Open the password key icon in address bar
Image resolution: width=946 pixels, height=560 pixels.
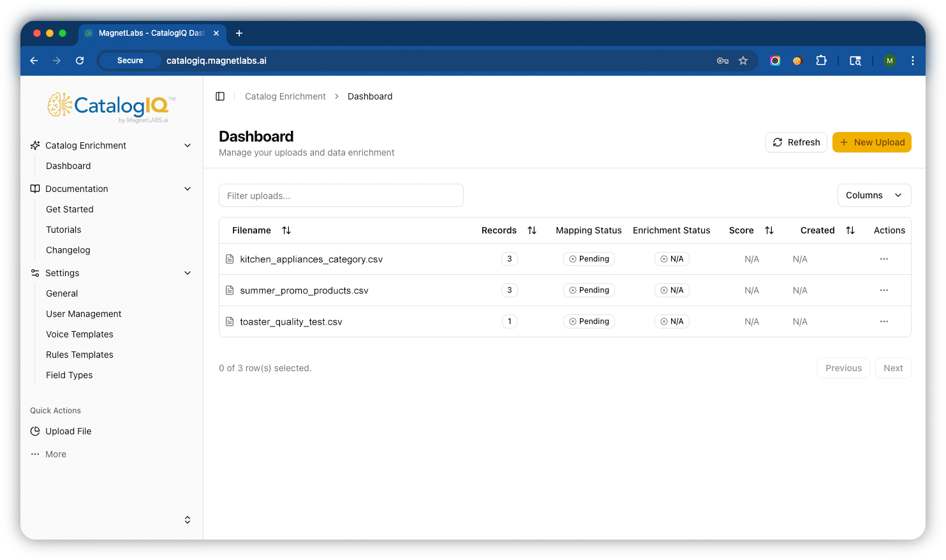point(723,61)
